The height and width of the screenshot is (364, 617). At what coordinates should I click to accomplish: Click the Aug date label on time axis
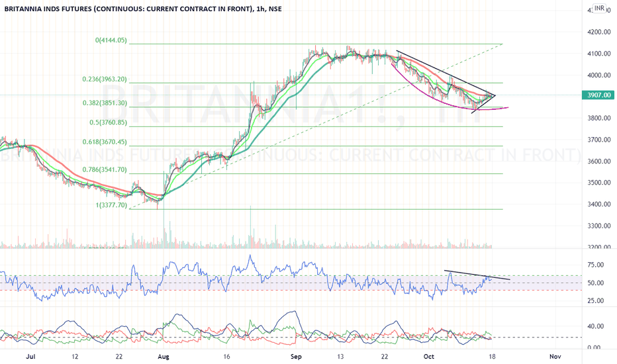164,357
